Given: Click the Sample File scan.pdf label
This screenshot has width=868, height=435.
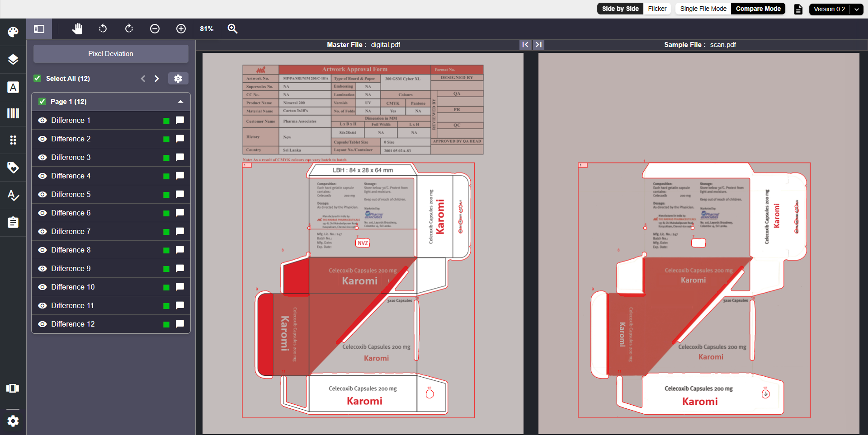Looking at the screenshot, I should (700, 45).
